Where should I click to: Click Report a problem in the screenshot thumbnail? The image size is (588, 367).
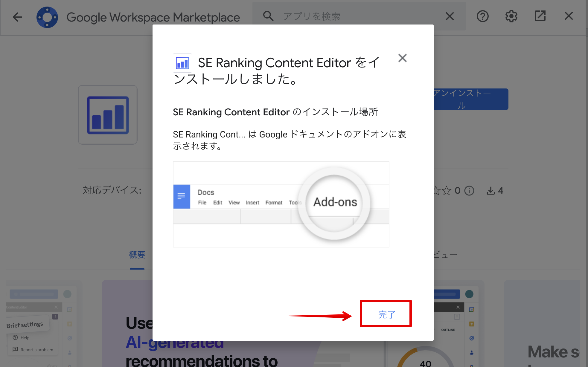(36, 350)
